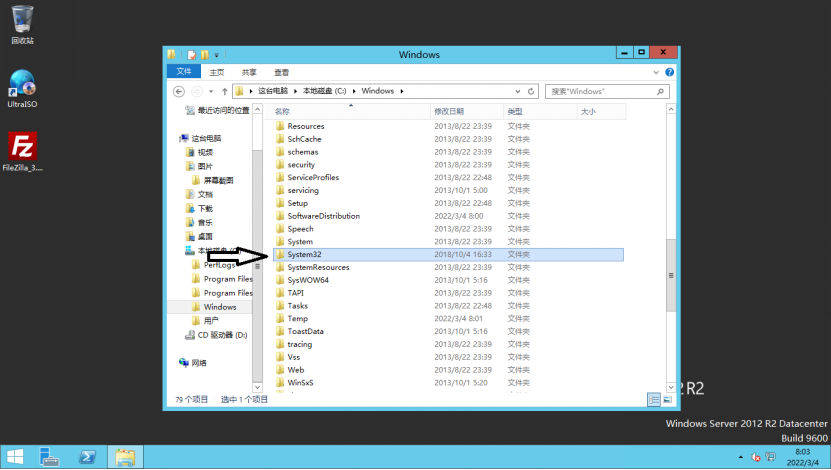Show hidden system tray icons
The height and width of the screenshot is (470, 831).
click(740, 457)
